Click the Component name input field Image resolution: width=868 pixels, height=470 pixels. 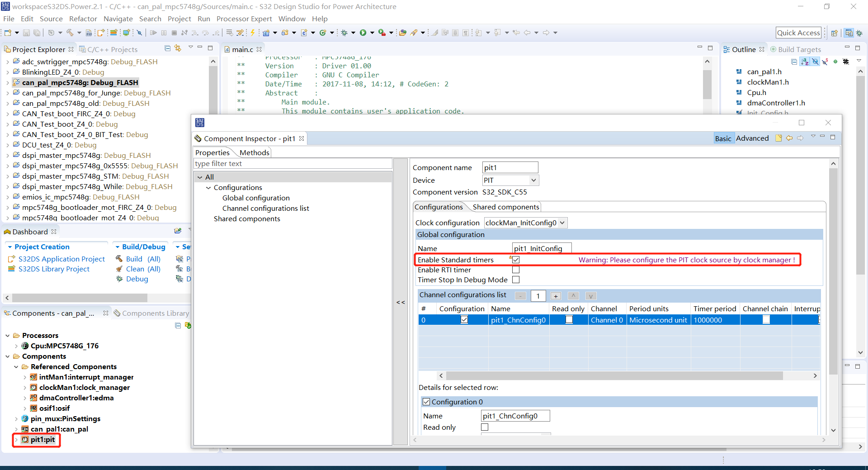(x=510, y=167)
